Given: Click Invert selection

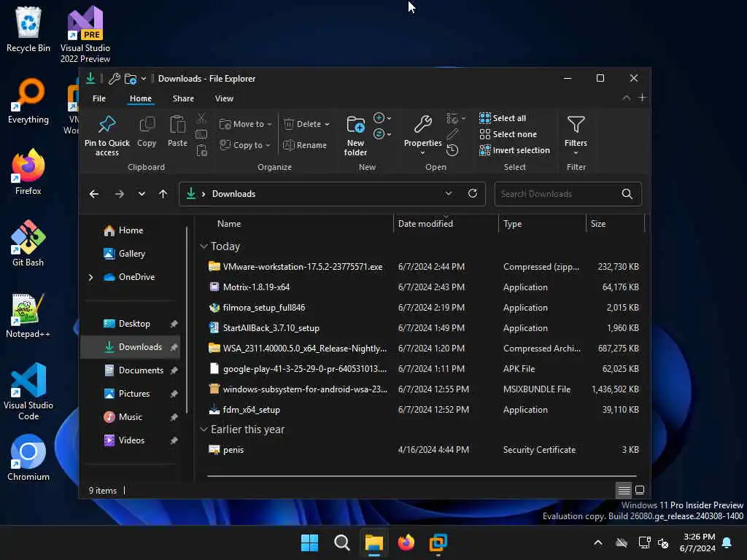Looking at the screenshot, I should click(514, 150).
